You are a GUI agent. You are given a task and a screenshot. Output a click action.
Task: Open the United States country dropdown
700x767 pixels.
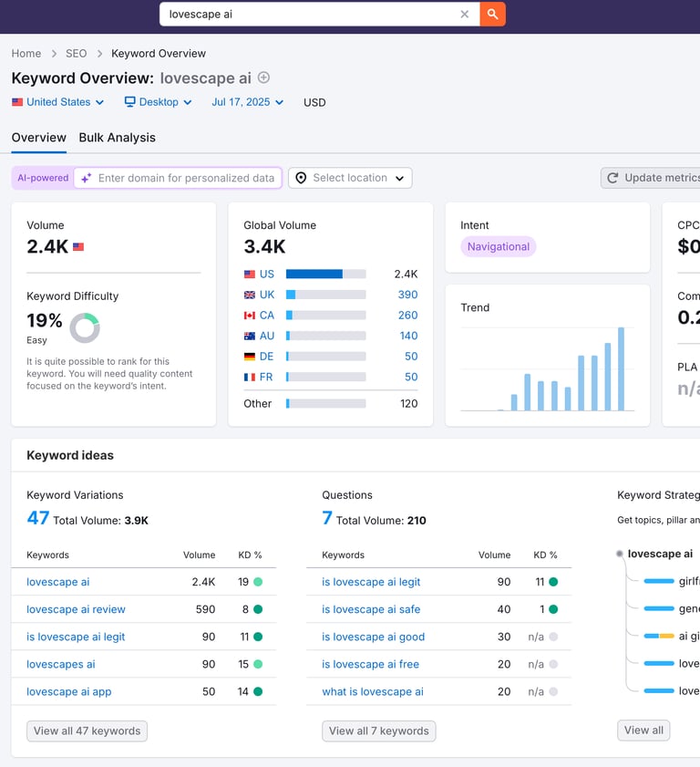(58, 102)
